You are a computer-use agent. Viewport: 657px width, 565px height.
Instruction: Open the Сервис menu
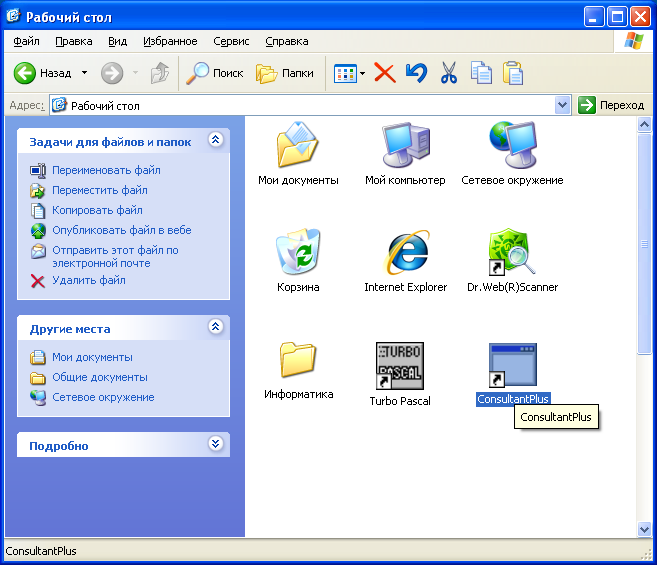click(x=231, y=41)
